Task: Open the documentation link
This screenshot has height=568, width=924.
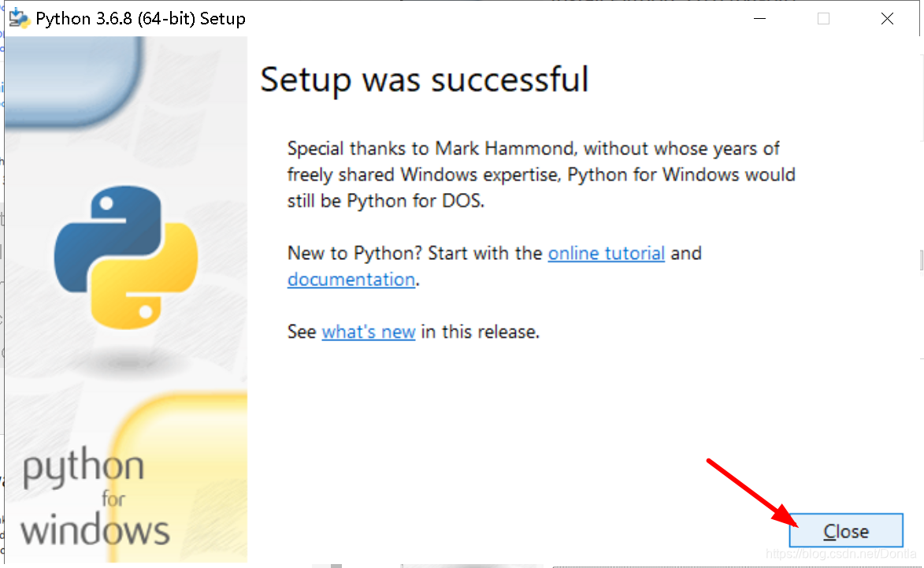Action: 351,279
